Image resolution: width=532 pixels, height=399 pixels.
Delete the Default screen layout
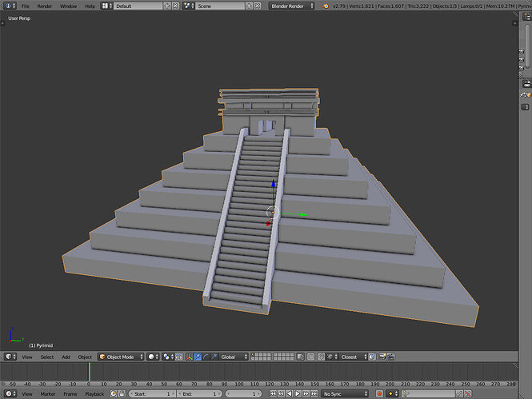pyautogui.click(x=175, y=6)
